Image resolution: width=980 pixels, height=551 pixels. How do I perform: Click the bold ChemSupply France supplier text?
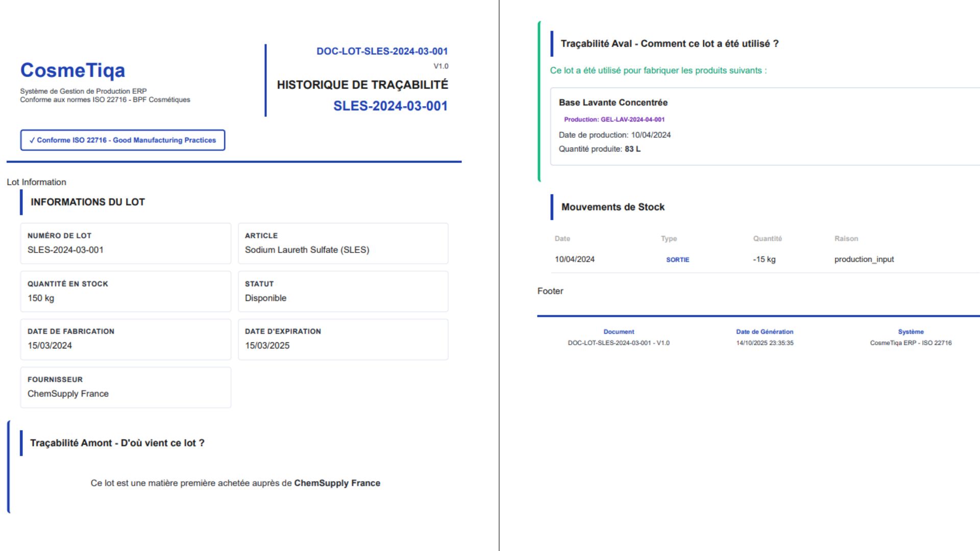[x=337, y=483]
